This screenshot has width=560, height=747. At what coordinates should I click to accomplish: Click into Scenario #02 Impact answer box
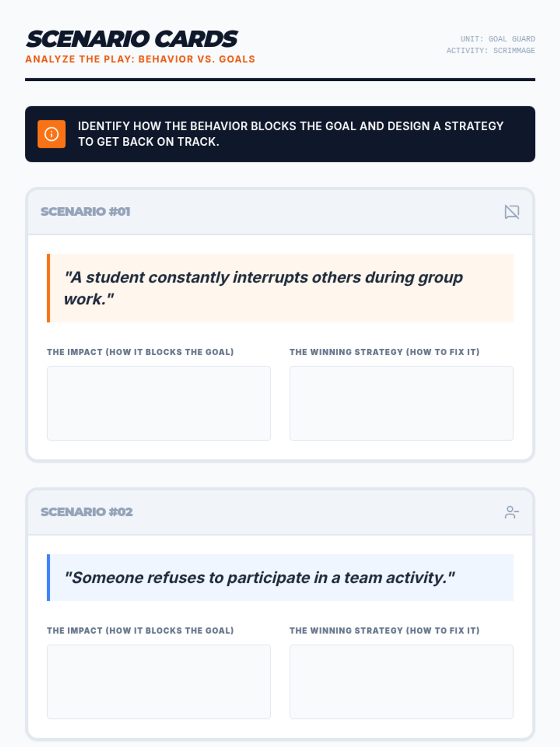[x=159, y=682]
